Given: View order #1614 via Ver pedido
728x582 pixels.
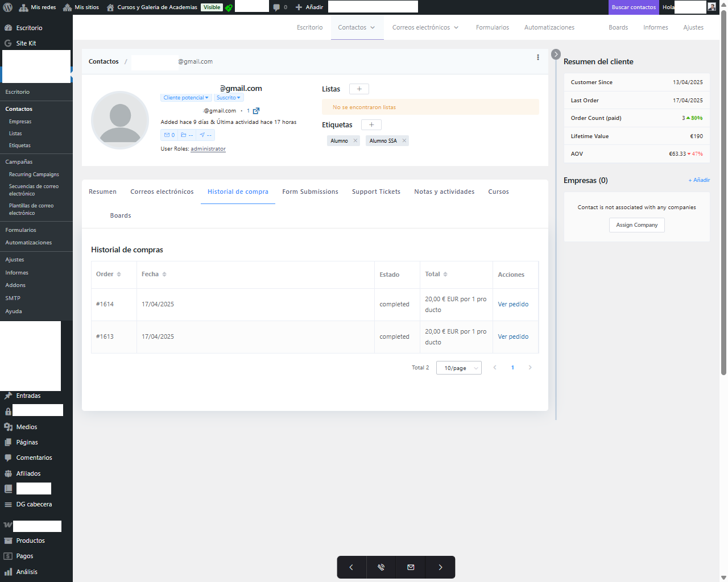Looking at the screenshot, I should click(x=513, y=305).
